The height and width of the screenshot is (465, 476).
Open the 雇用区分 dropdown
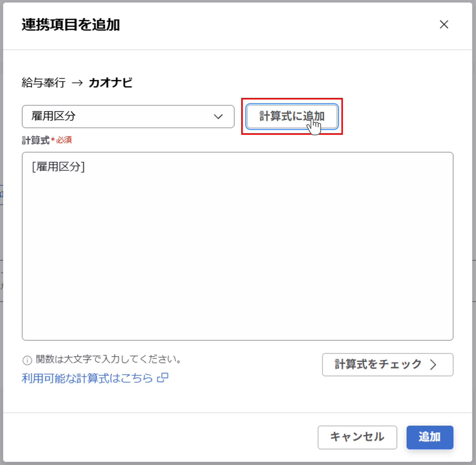tap(128, 116)
